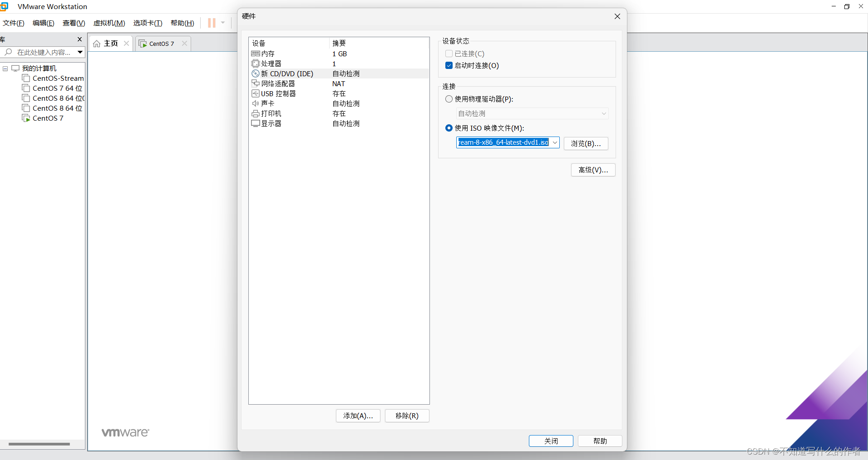Screen dimensions: 868x460
Task: Open the ISO image file path dropdown
Action: coord(555,142)
